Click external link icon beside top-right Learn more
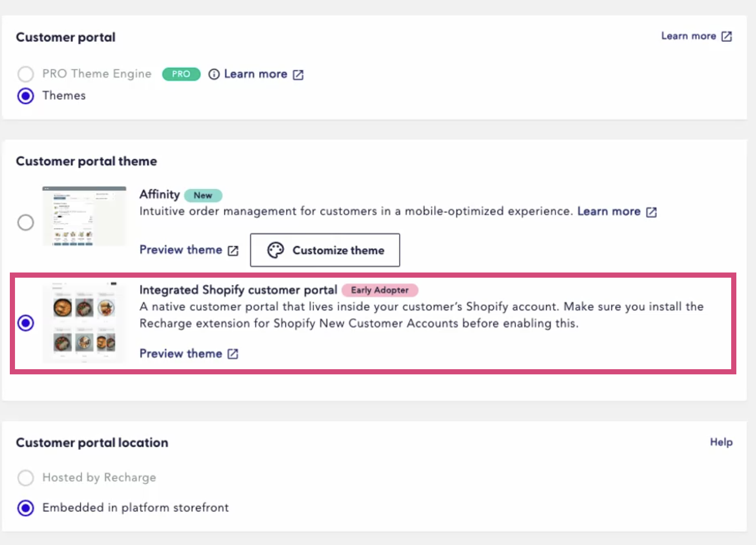 click(x=727, y=36)
